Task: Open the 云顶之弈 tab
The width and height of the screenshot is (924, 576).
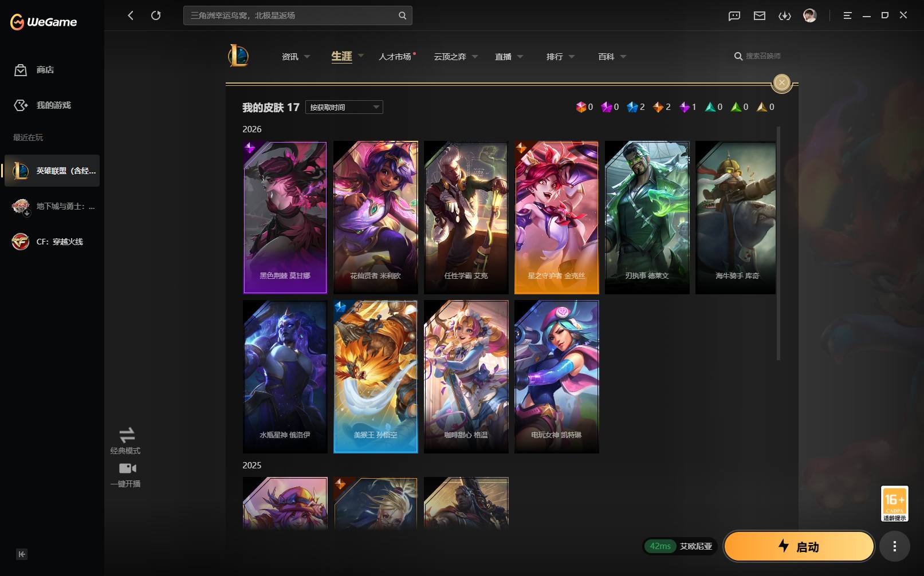Action: coord(450,57)
